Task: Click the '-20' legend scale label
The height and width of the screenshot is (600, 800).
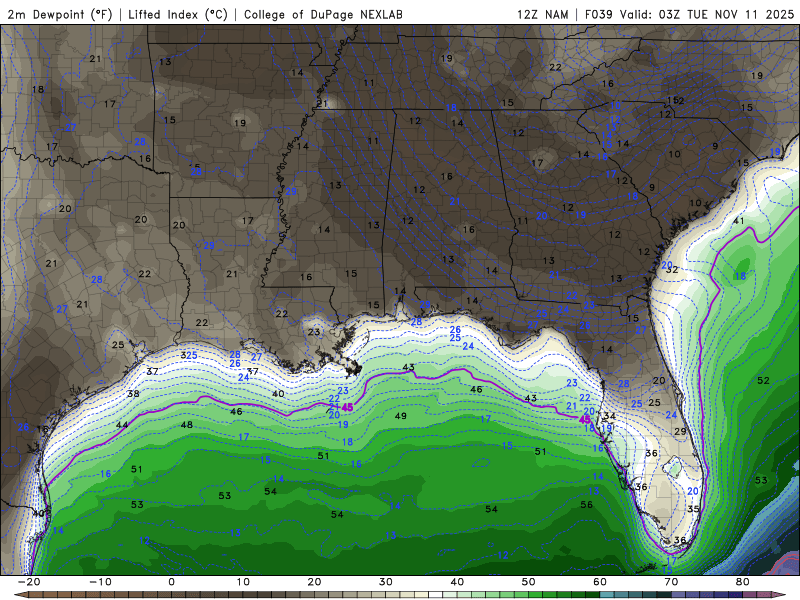Action: pos(29,582)
